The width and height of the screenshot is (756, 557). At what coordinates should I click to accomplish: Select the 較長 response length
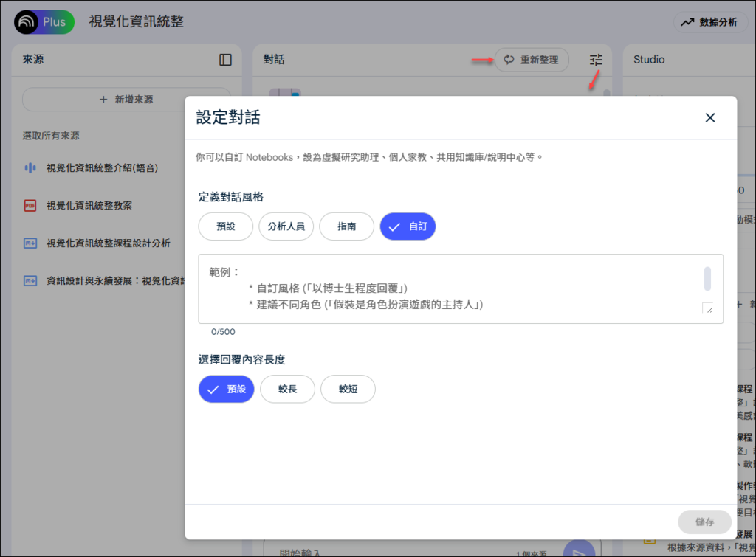[x=287, y=390]
